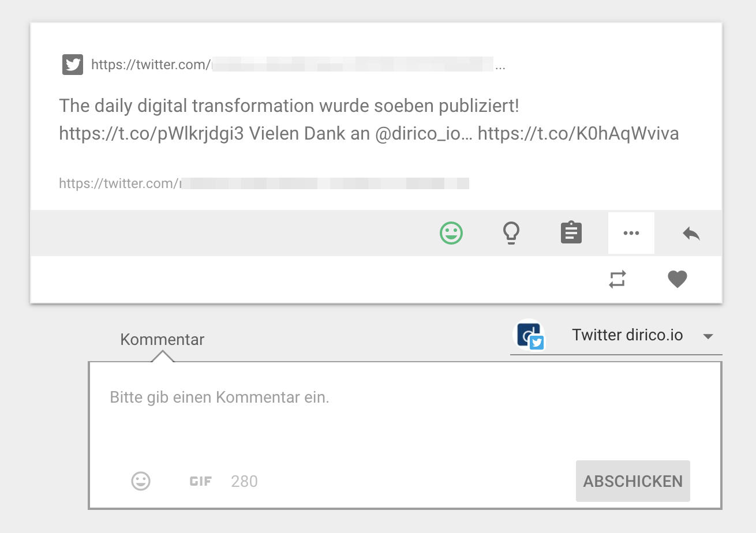756x533 pixels.
Task: Open the t.co/K0hAqWviva link in the tweet
Action: 578,134
